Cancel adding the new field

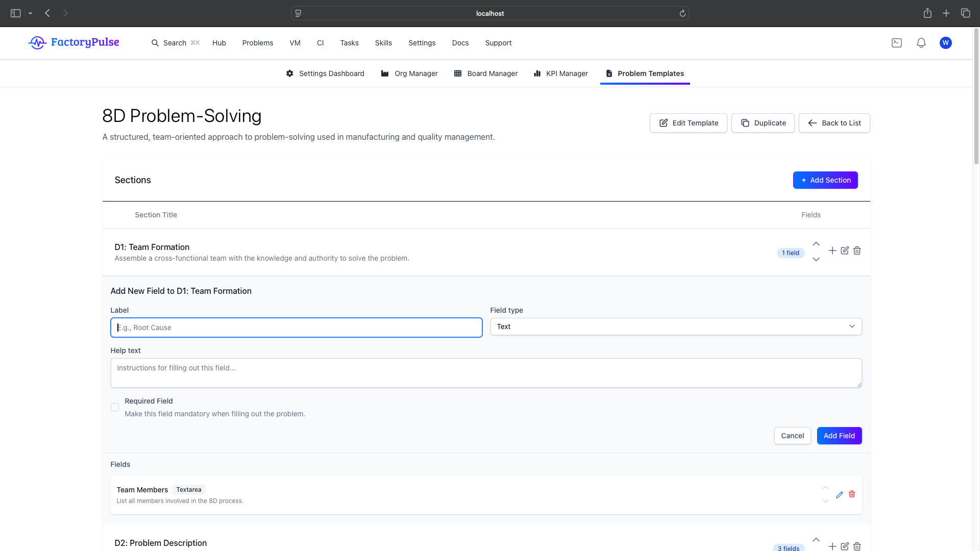(793, 436)
